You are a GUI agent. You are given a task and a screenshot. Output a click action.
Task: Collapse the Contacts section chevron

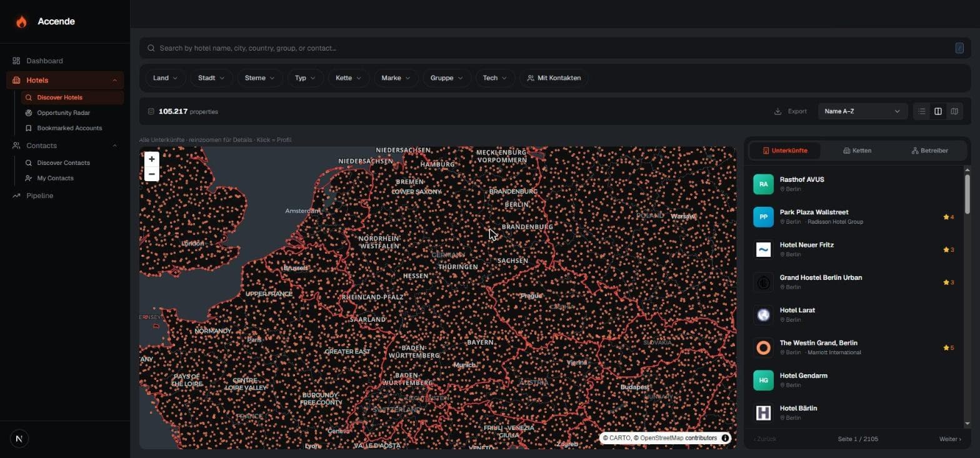pyautogui.click(x=114, y=146)
